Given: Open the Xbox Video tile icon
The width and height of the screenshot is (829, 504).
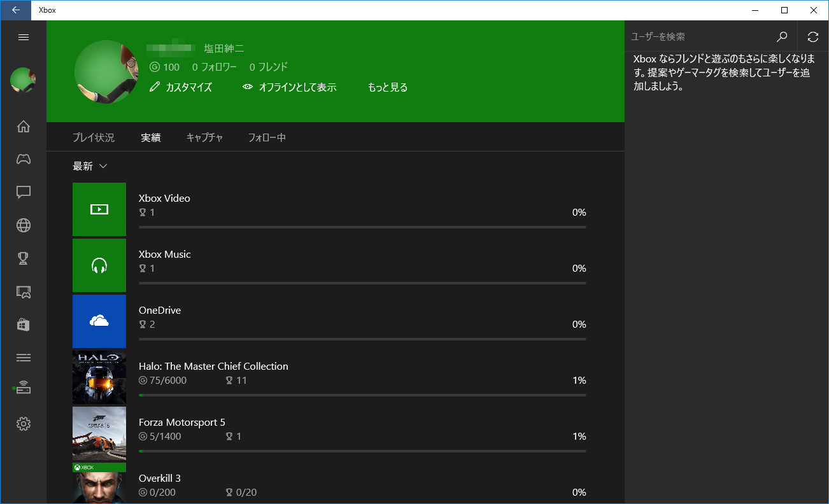Looking at the screenshot, I should (99, 209).
